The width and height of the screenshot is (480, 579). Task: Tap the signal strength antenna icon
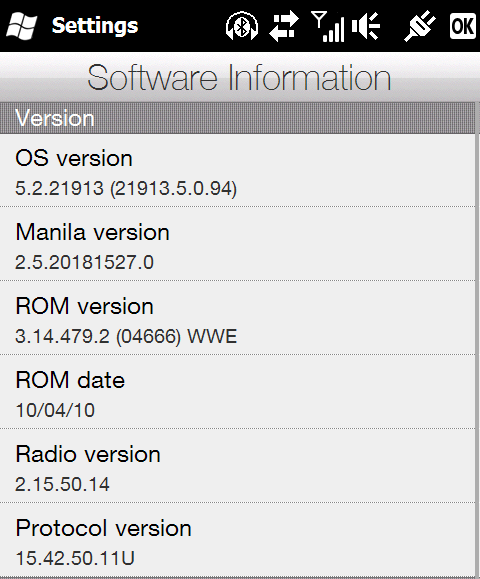(x=328, y=26)
